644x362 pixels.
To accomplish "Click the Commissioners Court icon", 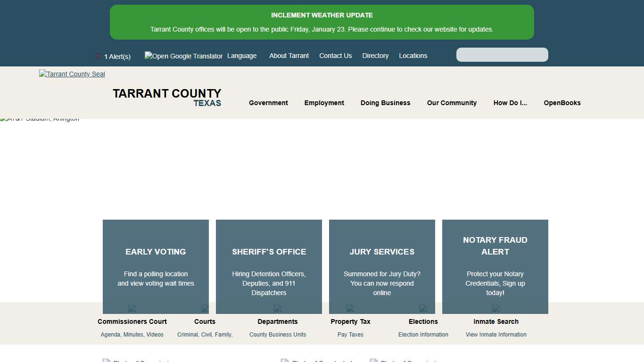I will pyautogui.click(x=132, y=309).
